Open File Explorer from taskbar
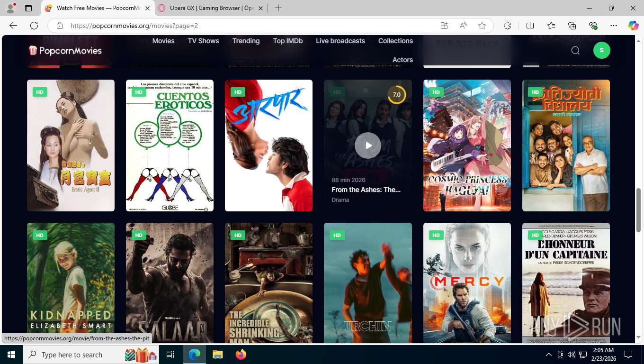644x364 pixels. tap(217, 355)
